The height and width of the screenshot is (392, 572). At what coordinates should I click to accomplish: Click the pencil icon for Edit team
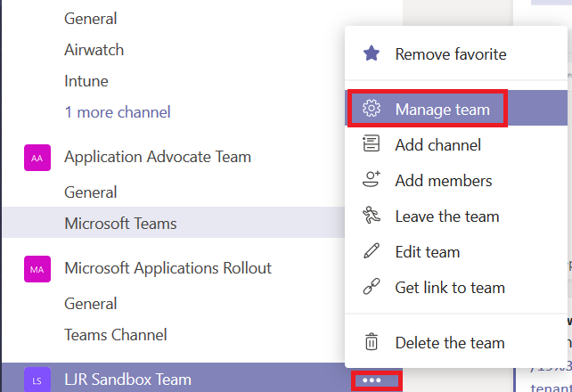[x=372, y=251]
